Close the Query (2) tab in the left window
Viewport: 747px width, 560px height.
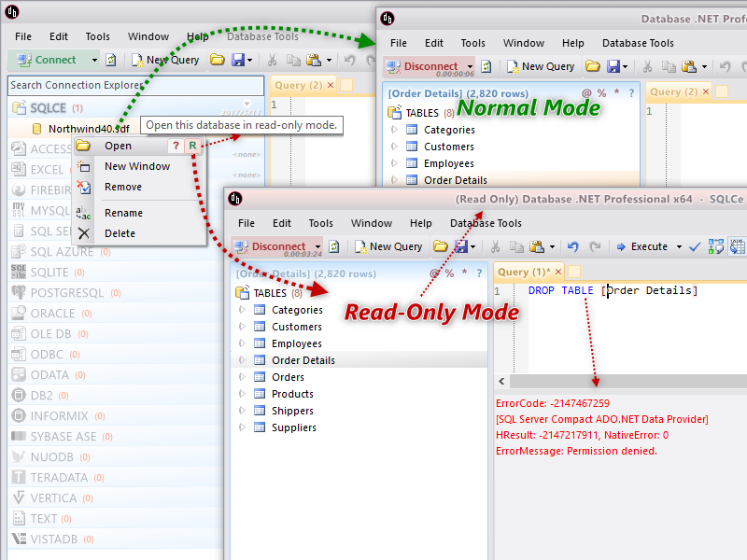331,85
